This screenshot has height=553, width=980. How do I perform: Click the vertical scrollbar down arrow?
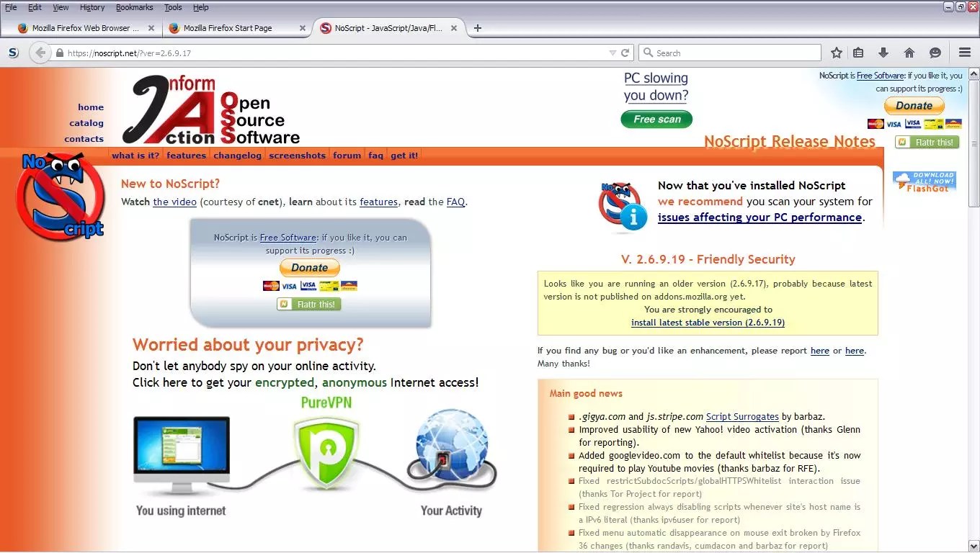point(974,545)
